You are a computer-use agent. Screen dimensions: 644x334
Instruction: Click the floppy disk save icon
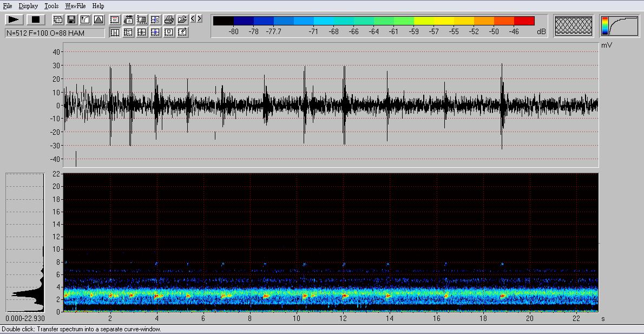point(71,20)
